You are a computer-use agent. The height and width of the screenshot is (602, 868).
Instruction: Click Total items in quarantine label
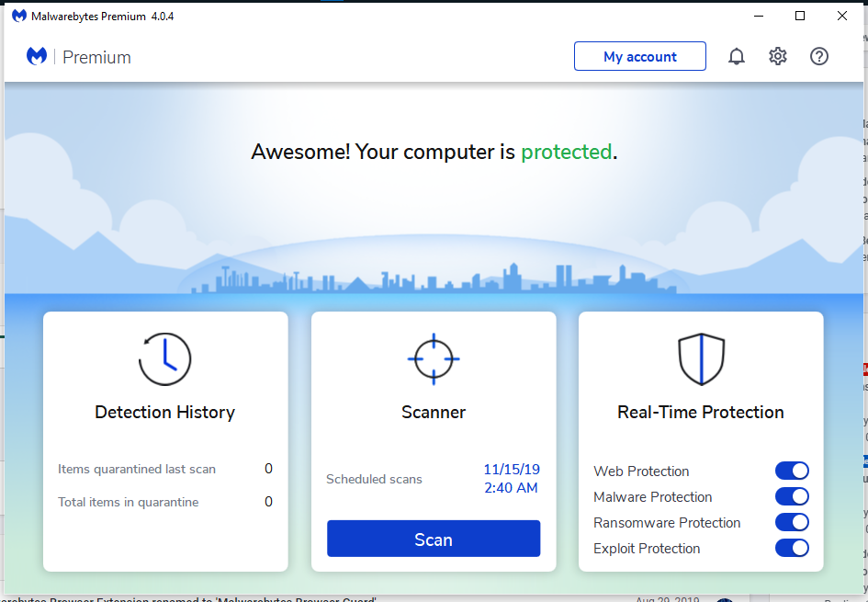pyautogui.click(x=129, y=503)
